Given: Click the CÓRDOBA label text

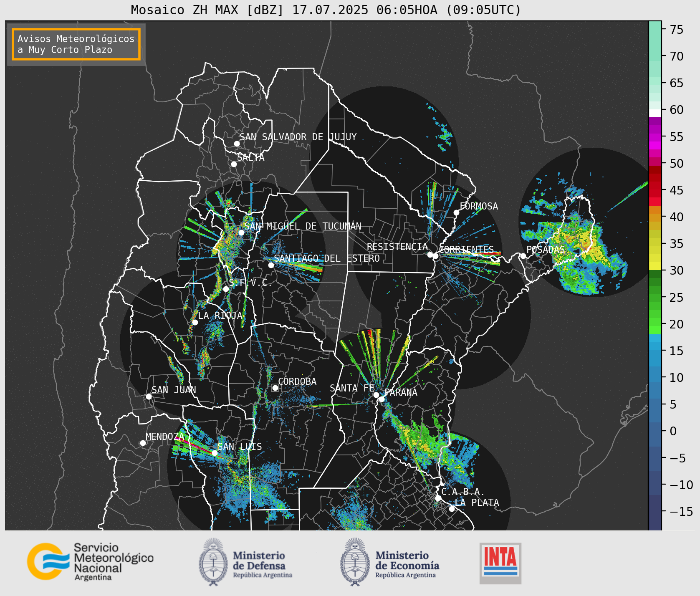Looking at the screenshot, I should click(x=297, y=381).
